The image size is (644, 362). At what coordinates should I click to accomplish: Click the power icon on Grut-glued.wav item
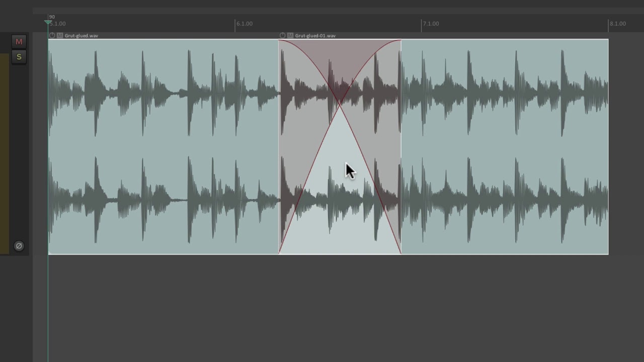pyautogui.click(x=52, y=36)
